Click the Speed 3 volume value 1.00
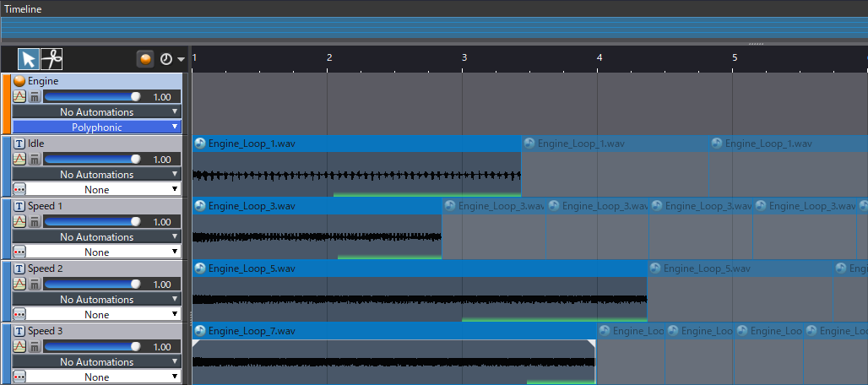 point(161,347)
